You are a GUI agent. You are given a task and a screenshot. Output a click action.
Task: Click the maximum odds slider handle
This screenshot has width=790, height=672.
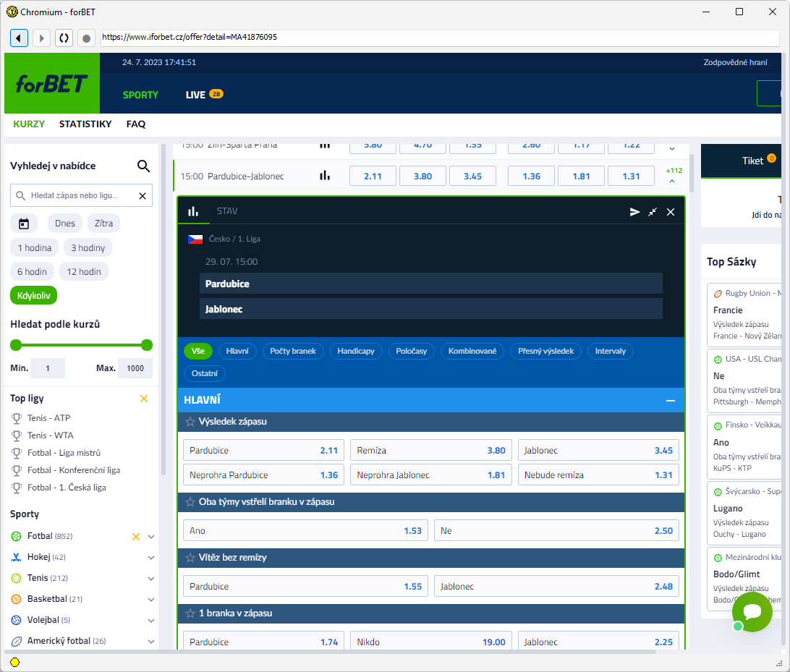pos(147,345)
